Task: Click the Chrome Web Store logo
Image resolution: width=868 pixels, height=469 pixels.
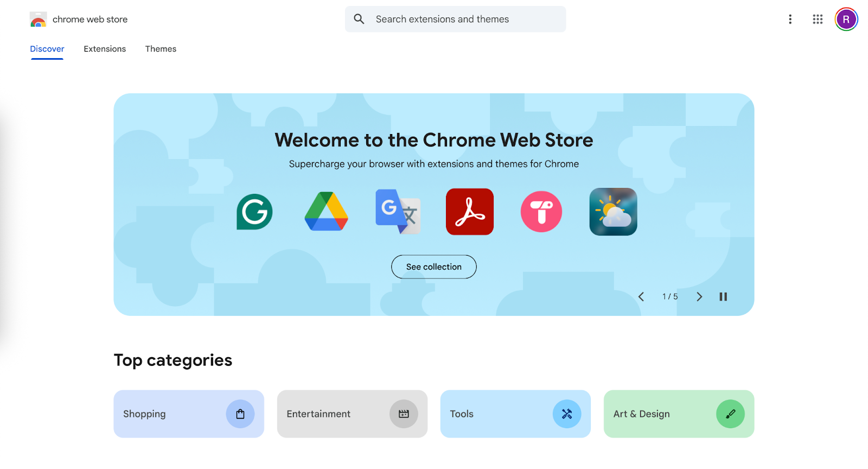Action: (38, 20)
